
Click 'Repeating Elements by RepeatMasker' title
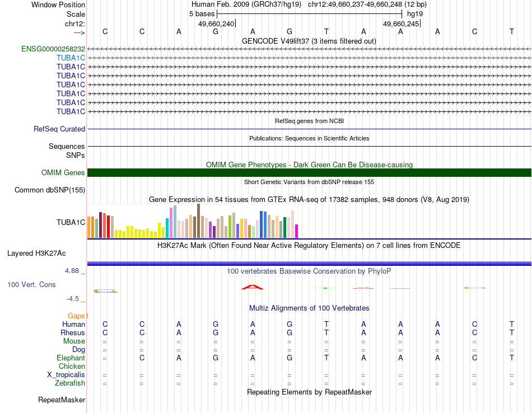309,392
